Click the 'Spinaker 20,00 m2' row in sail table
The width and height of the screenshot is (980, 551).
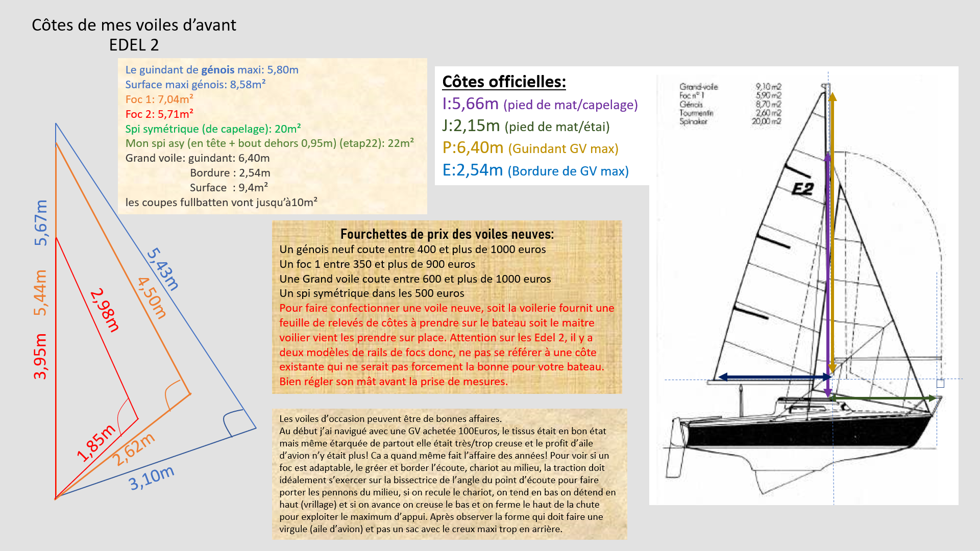[730, 121]
